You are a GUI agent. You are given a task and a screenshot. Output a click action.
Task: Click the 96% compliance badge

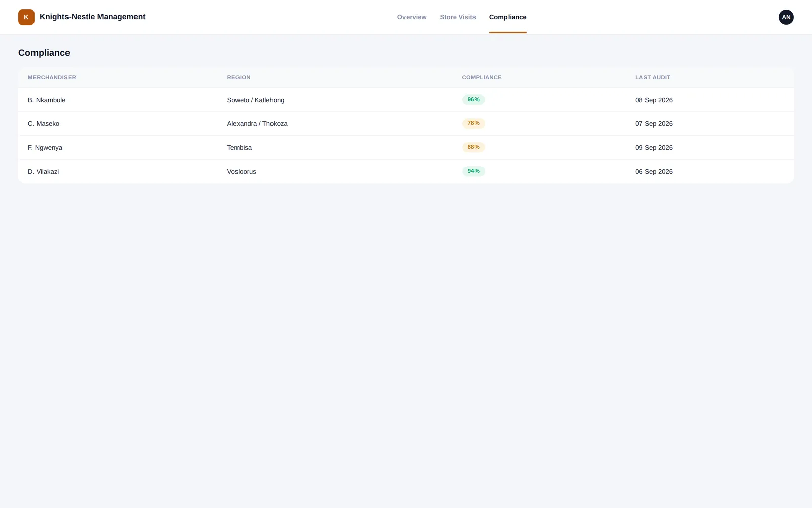pos(473,100)
